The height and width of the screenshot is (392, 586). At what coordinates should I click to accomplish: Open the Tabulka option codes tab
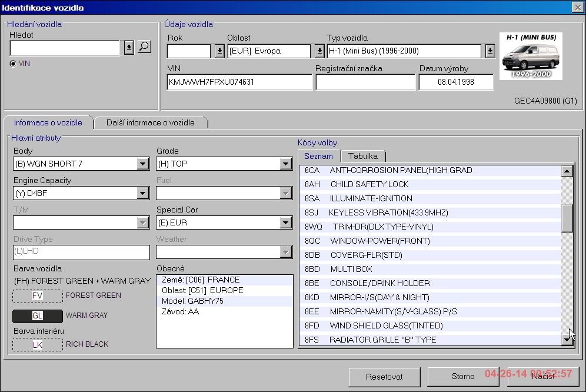[x=363, y=156]
